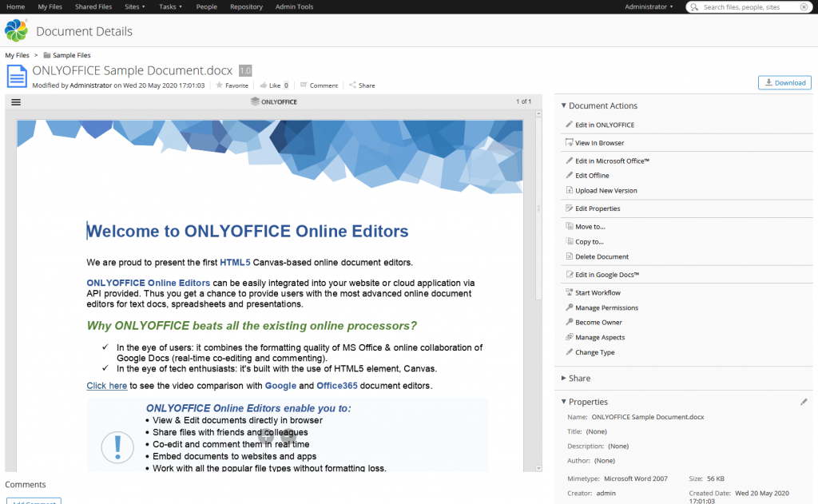Click the Start Workflow icon
Image resolution: width=818 pixels, height=504 pixels.
(569, 292)
